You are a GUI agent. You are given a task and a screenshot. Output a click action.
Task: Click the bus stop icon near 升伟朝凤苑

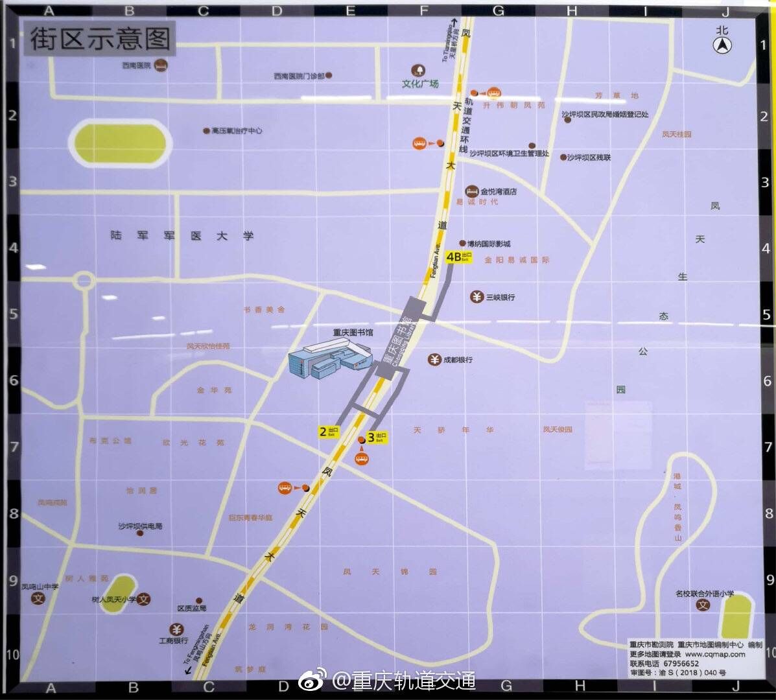[x=493, y=93]
